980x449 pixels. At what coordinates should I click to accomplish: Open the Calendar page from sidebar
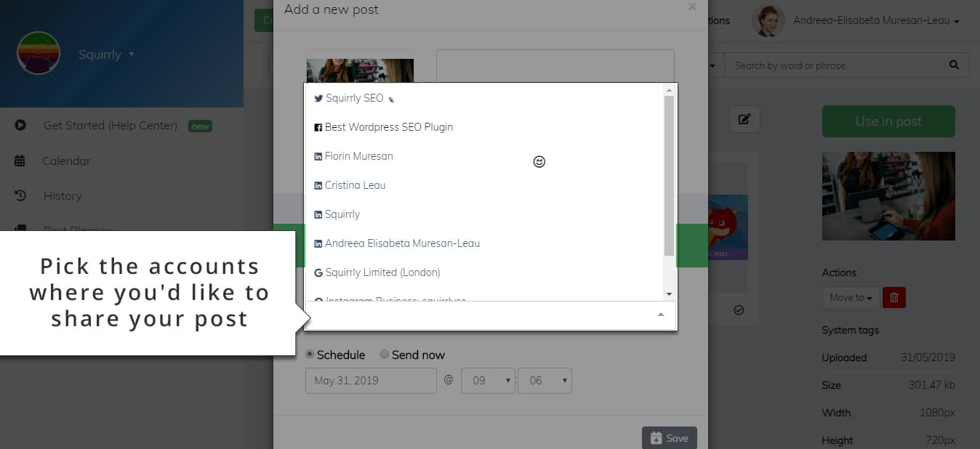click(66, 161)
